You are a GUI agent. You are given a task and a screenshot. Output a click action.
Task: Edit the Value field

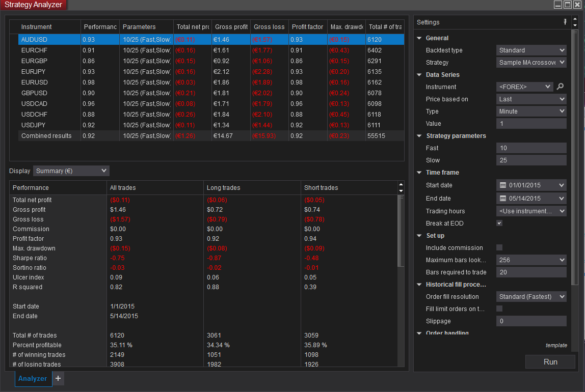pyautogui.click(x=531, y=124)
